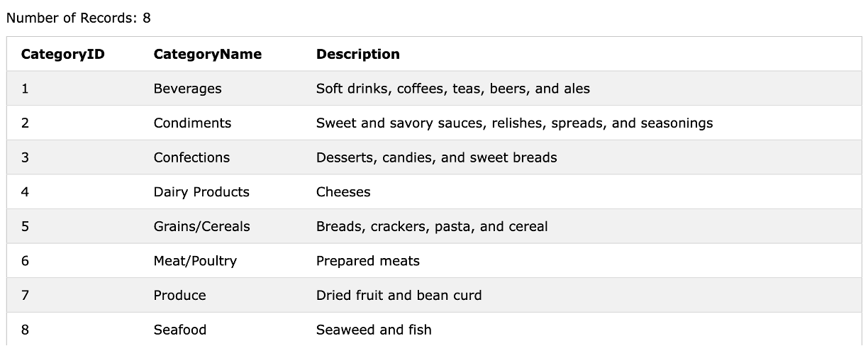Click the CategoryName column header
This screenshot has width=868, height=346.
coord(207,55)
